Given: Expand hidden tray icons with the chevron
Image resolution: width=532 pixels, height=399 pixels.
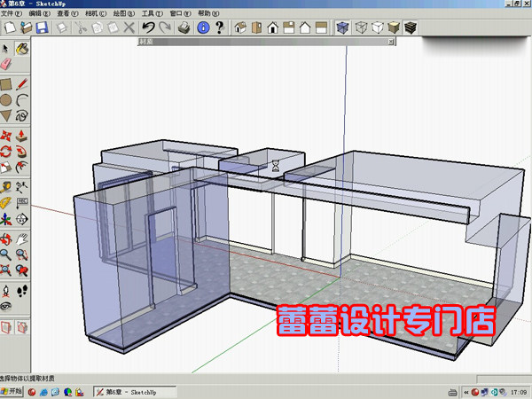Looking at the screenshot, I should (466, 393).
